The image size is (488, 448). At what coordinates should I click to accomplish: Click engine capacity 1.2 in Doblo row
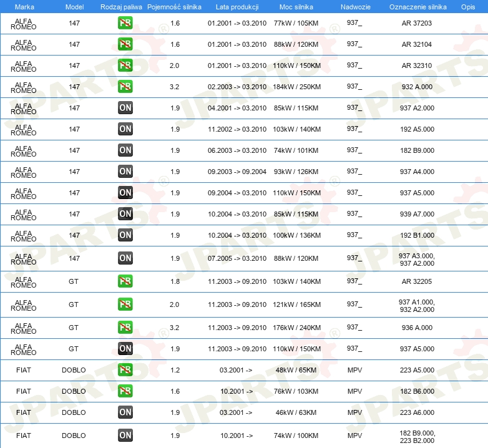pos(175,370)
